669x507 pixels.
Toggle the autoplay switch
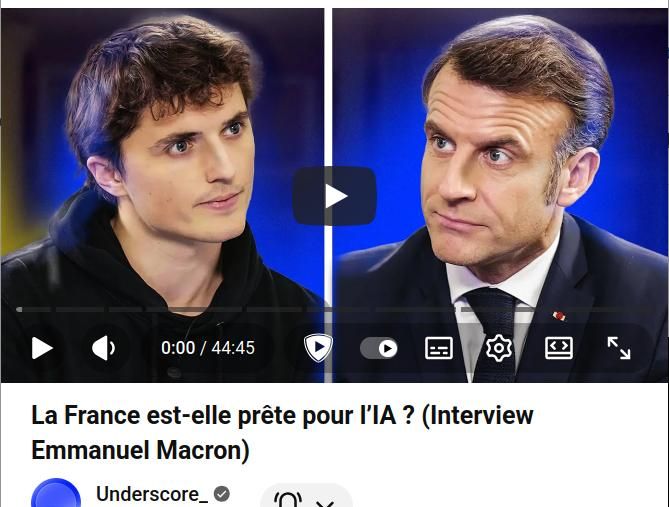pos(379,348)
